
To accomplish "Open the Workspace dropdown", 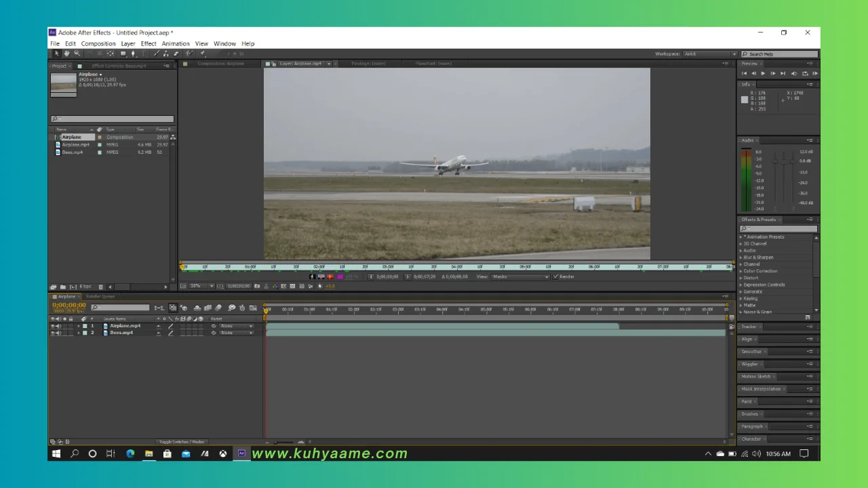I will click(x=709, y=54).
